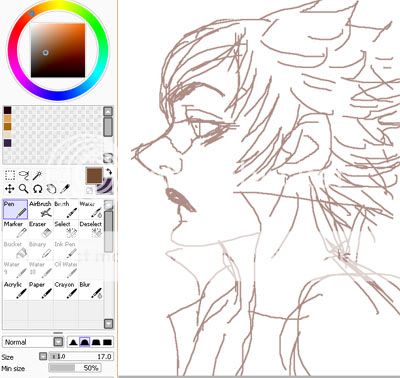
Task: Choose the Crayon brush
Action: (x=65, y=290)
